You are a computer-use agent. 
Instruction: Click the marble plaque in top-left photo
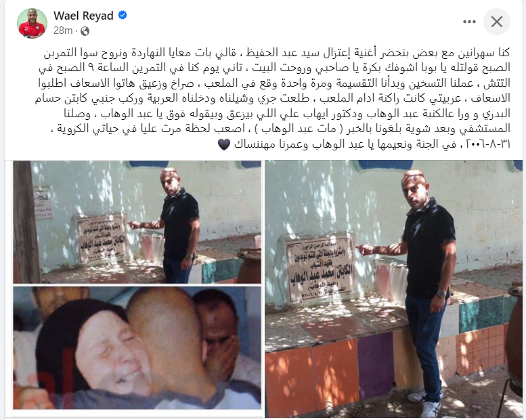pyautogui.click(x=102, y=238)
